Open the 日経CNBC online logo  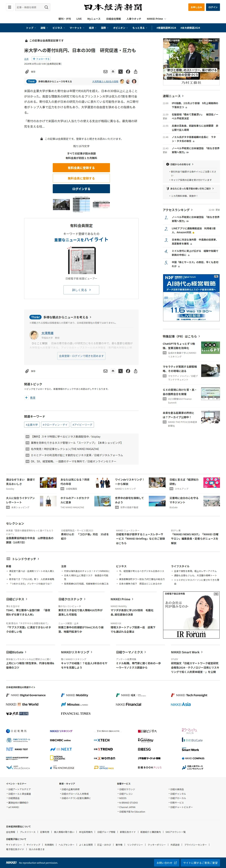tap(60, 740)
